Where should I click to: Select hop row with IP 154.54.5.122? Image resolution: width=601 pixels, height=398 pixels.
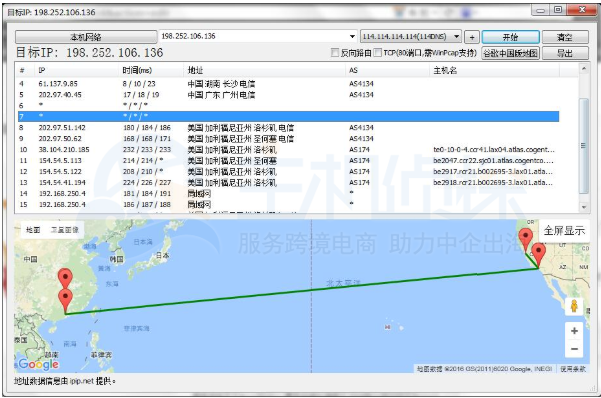point(288,171)
